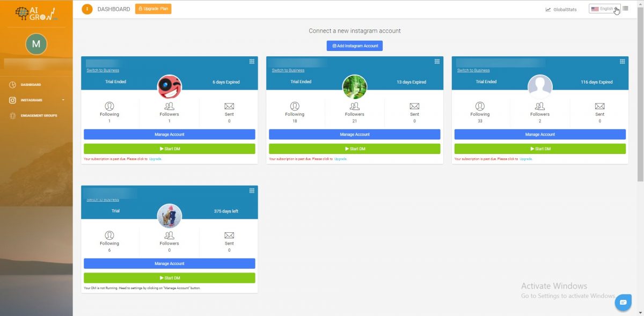
Task: Click the AiGrow logo in sidebar
Action: pyautogui.click(x=35, y=13)
